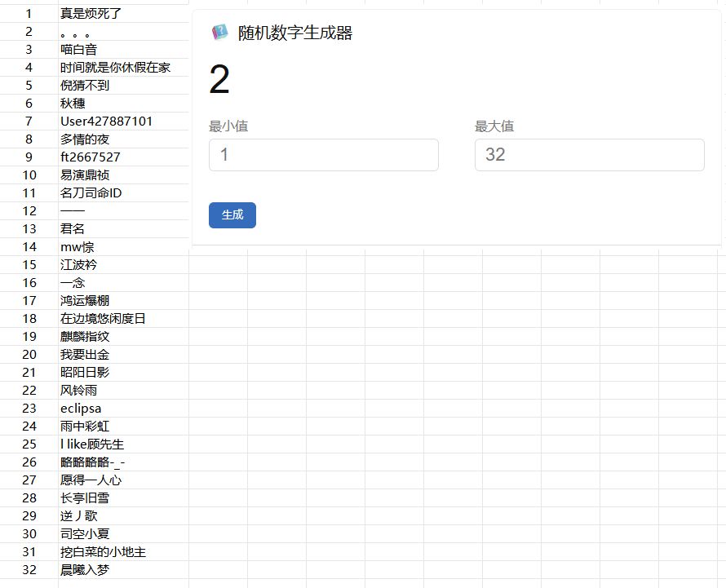Select cell 挖白菜的小地主
Image resolution: width=726 pixels, height=588 pixels.
pyautogui.click(x=124, y=552)
